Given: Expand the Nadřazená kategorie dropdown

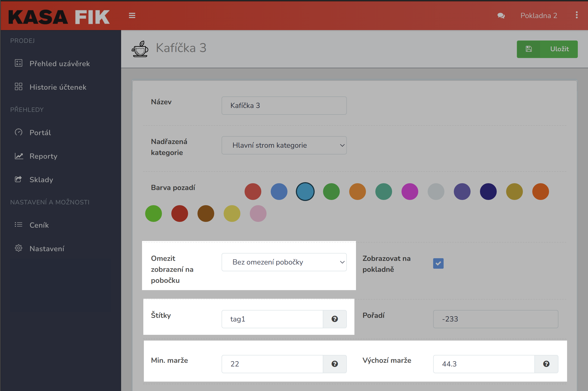Looking at the screenshot, I should click(284, 145).
